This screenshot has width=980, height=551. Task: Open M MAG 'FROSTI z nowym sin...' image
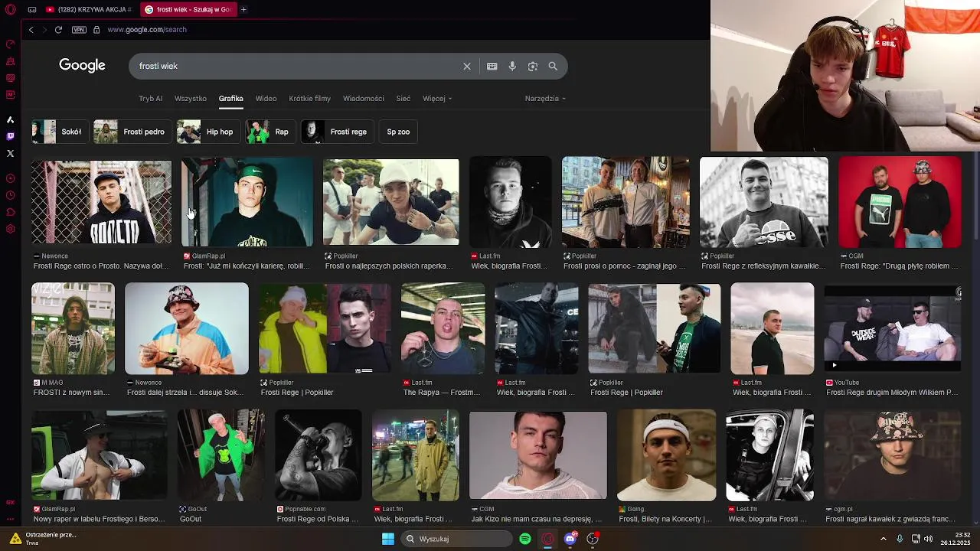click(x=73, y=329)
